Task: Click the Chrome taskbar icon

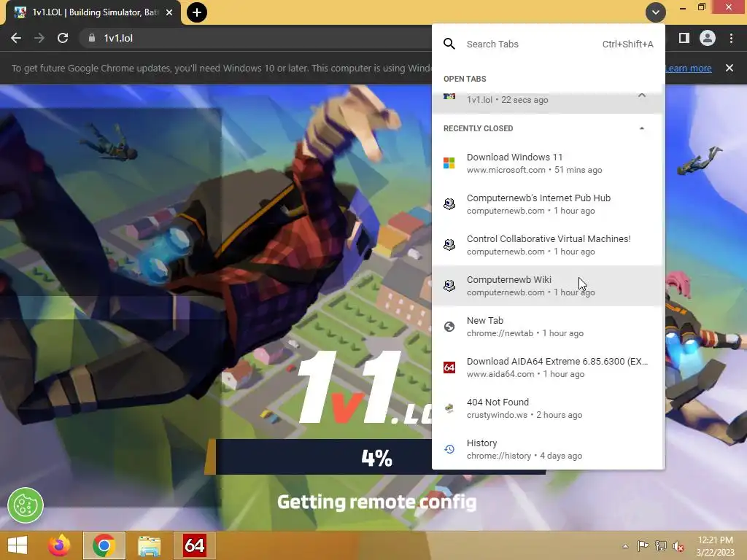Action: tap(104, 545)
